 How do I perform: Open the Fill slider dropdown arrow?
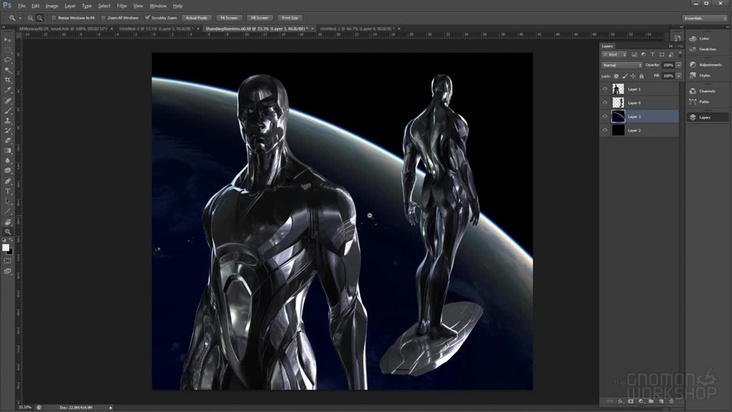[x=679, y=76]
